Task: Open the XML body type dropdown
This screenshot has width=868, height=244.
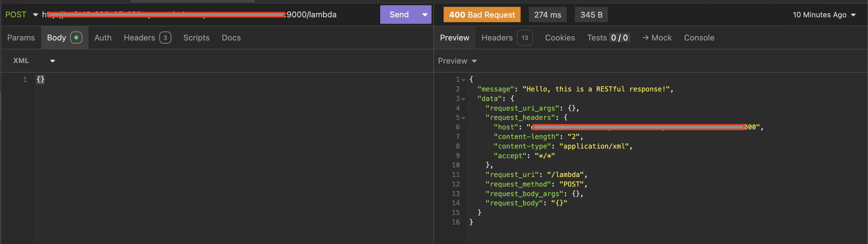Action: click(34, 61)
